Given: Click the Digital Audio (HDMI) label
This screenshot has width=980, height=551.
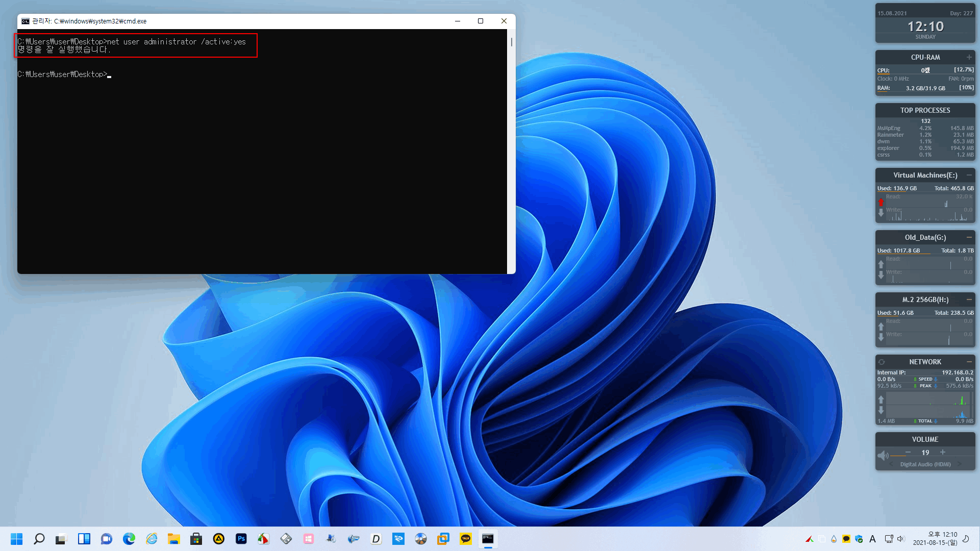Looking at the screenshot, I should [x=925, y=464].
